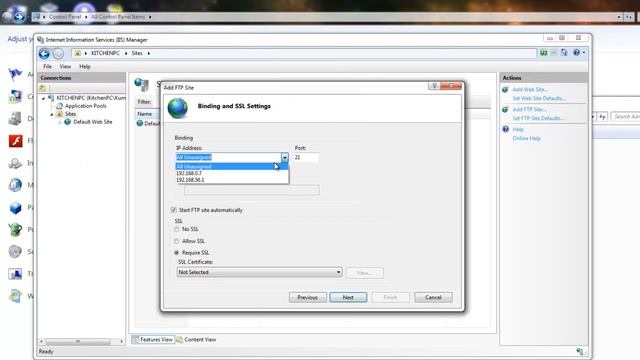Click the Flash Player icon in Control Panel

click(16, 141)
